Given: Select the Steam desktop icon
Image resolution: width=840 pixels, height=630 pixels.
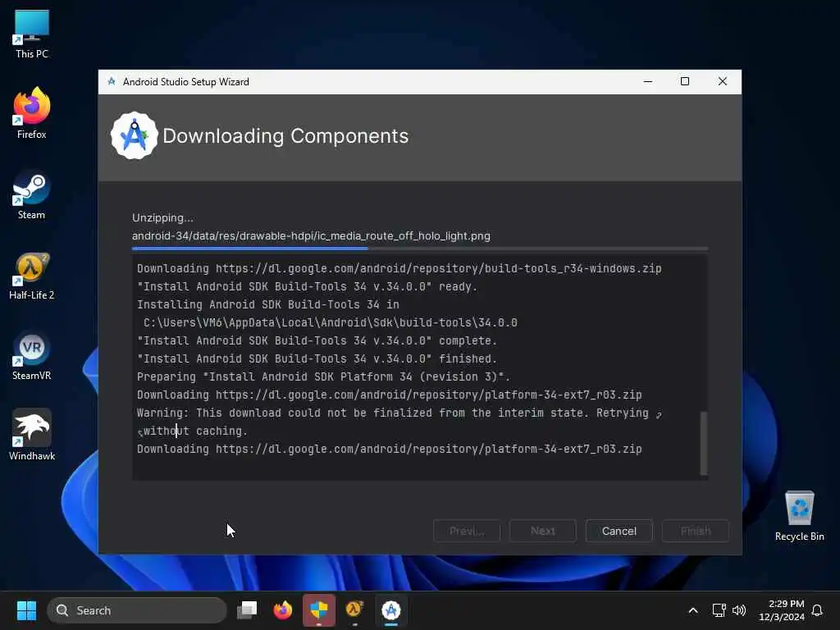Looking at the screenshot, I should pos(32,195).
